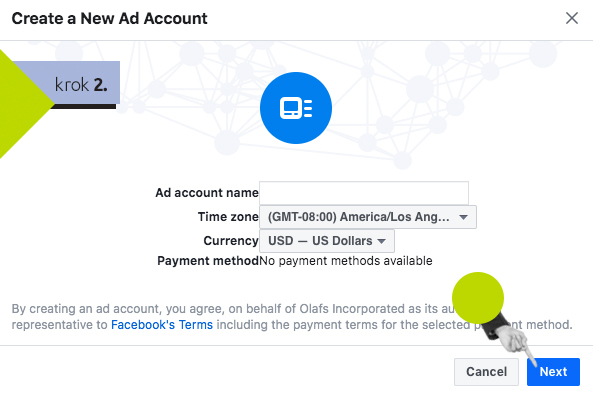Screen dimensions: 593x395
Task: Open the Currency USD dropdown
Action: (x=327, y=241)
